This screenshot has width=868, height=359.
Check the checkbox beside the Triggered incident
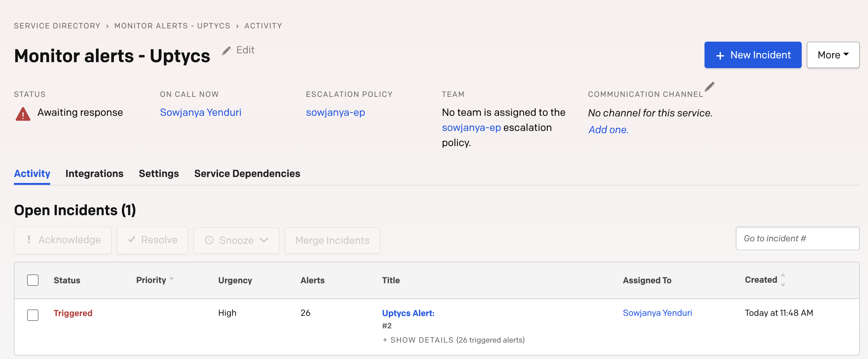pos(33,315)
